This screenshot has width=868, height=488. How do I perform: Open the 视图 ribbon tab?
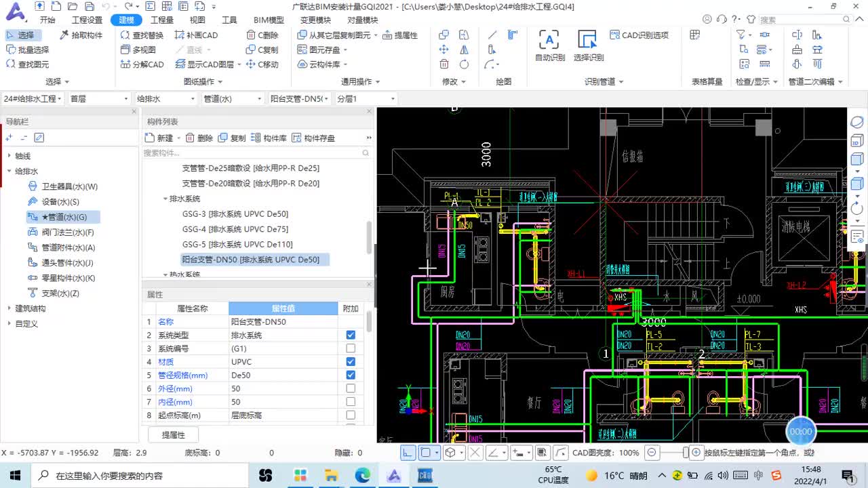[197, 20]
